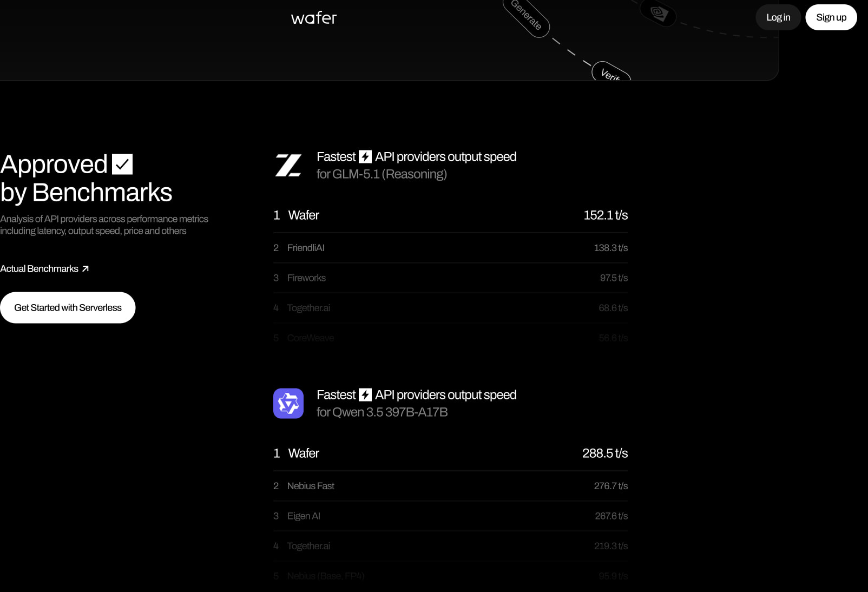Screen dimensions: 868x592
Task: Click the lightning bolt icon in Qwen heading
Action: click(x=365, y=395)
